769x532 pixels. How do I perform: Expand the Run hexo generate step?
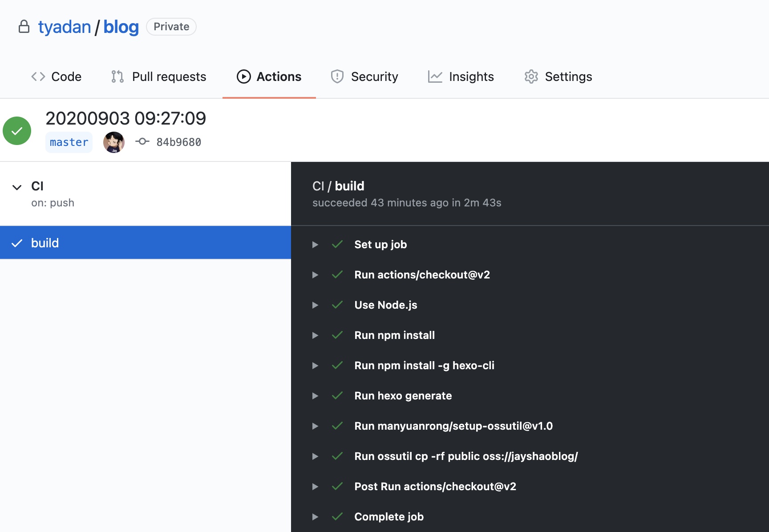(315, 396)
